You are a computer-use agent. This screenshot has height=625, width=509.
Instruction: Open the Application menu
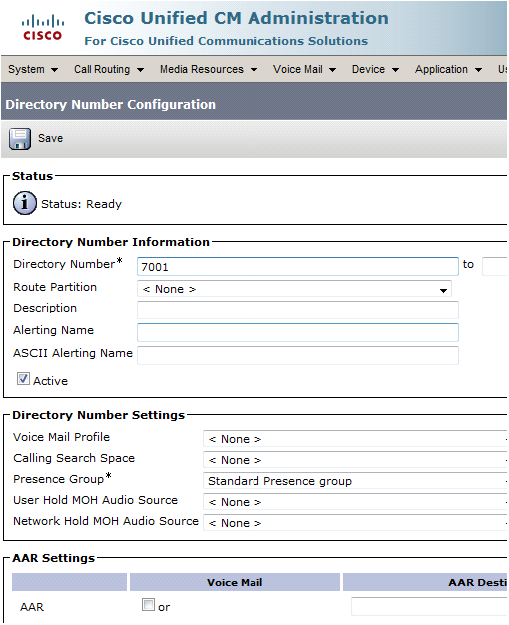point(448,69)
